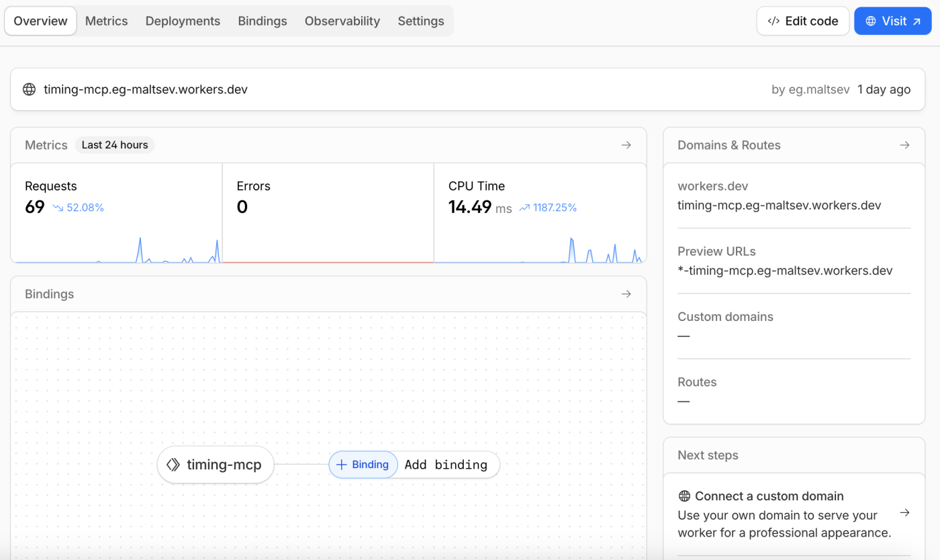Select the Overview tab

(40, 21)
